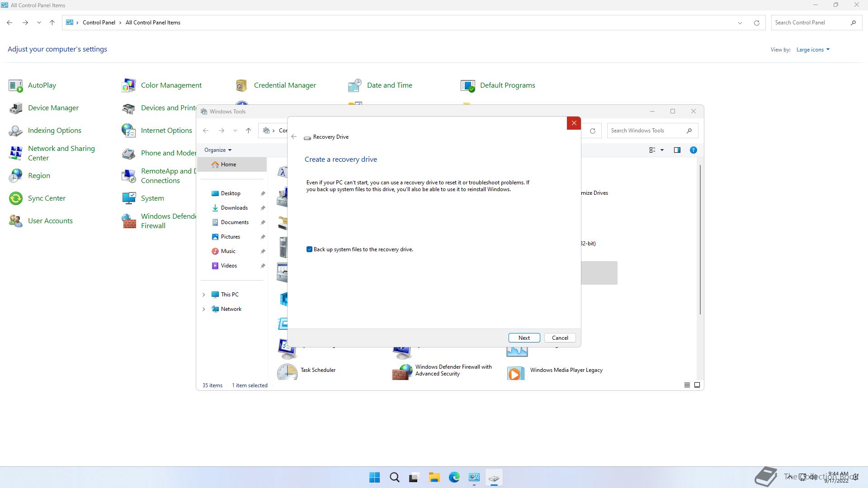
Task: Select Videos in quick access
Action: (x=229, y=266)
